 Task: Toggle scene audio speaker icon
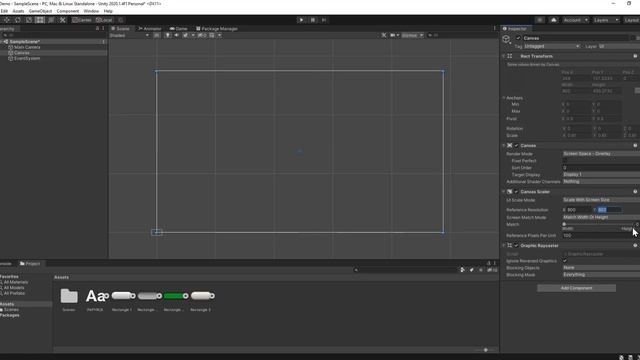coord(177,36)
